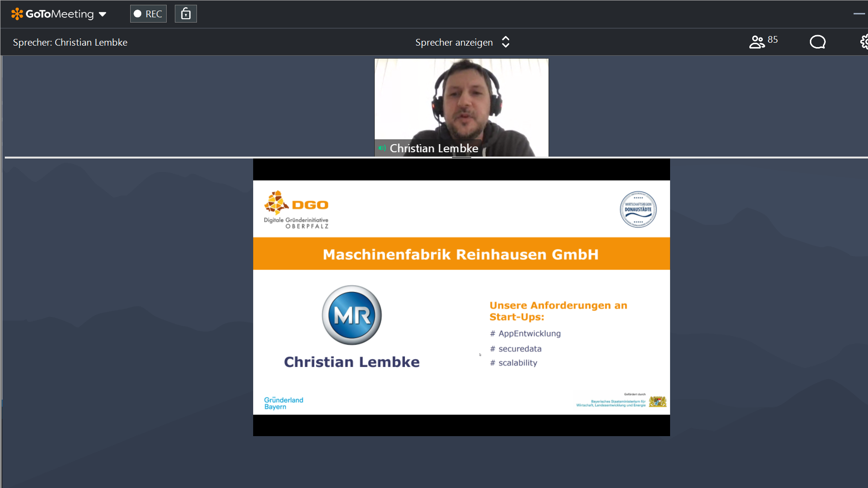Minimize the meeting window with dash

859,14
